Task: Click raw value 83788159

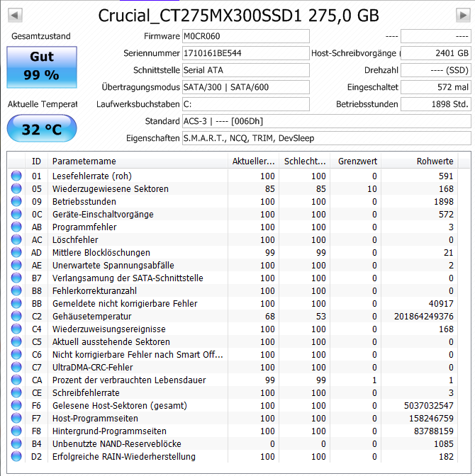Action: 434,431
